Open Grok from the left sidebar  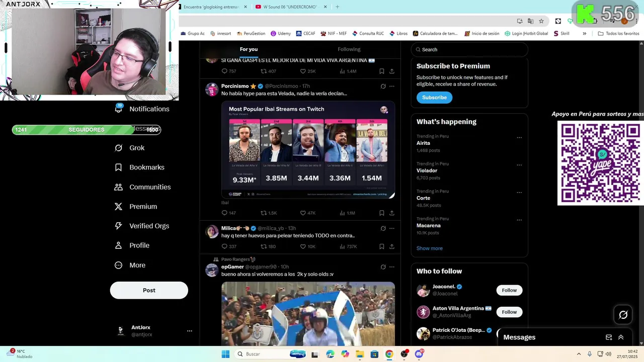pyautogui.click(x=130, y=148)
